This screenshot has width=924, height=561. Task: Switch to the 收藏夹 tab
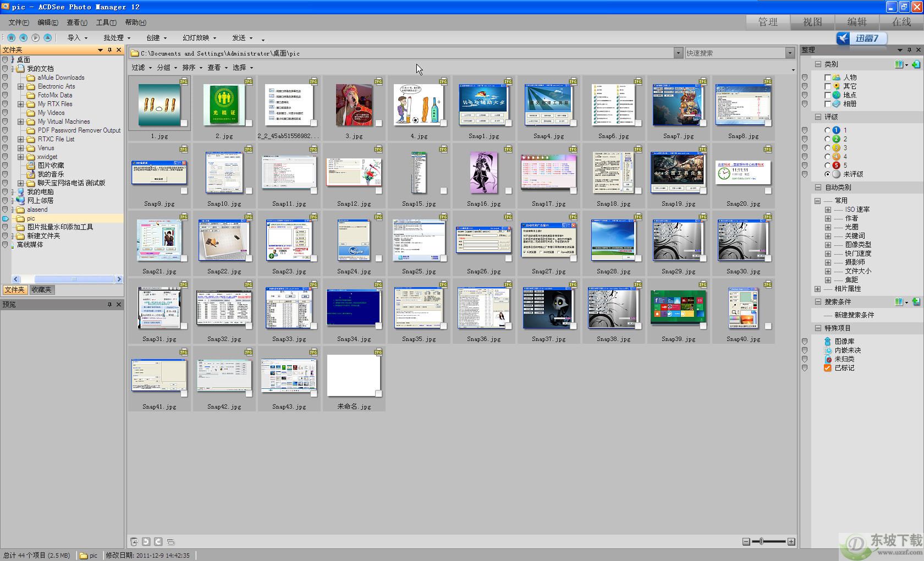click(41, 290)
